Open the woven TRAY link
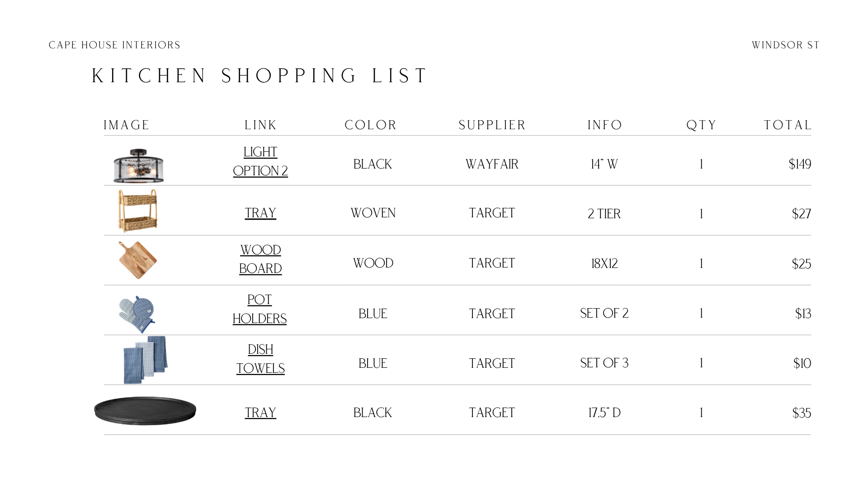 pos(260,213)
